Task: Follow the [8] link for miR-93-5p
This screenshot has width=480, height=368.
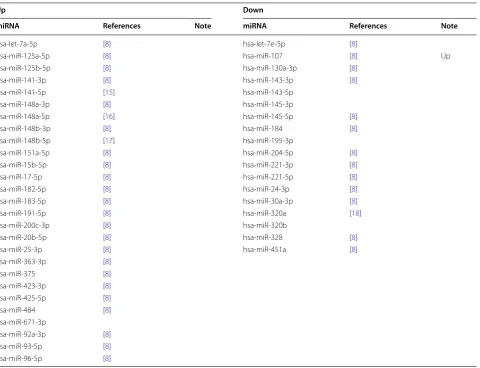Action: pyautogui.click(x=107, y=346)
